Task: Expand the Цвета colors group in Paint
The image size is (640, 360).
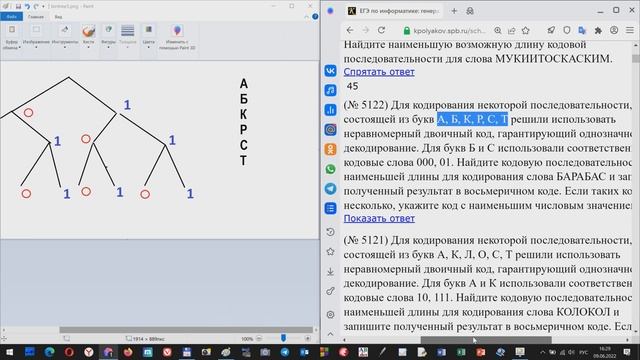Action: [x=149, y=38]
